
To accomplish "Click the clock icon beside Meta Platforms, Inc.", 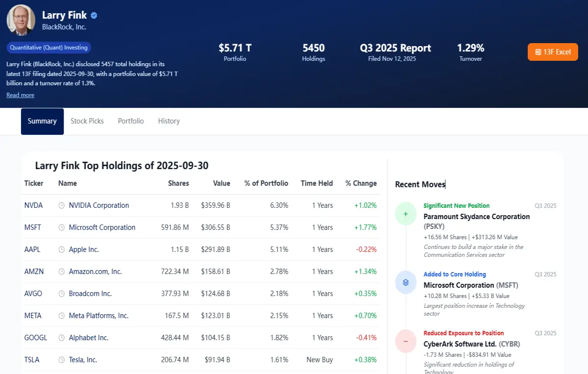I will point(62,316).
